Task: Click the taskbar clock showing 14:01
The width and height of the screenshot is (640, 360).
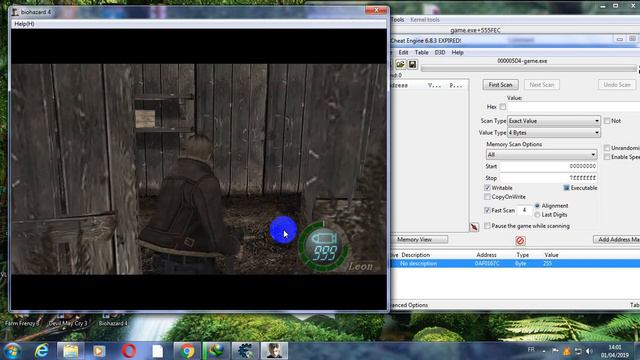Action: pyautogui.click(x=615, y=351)
